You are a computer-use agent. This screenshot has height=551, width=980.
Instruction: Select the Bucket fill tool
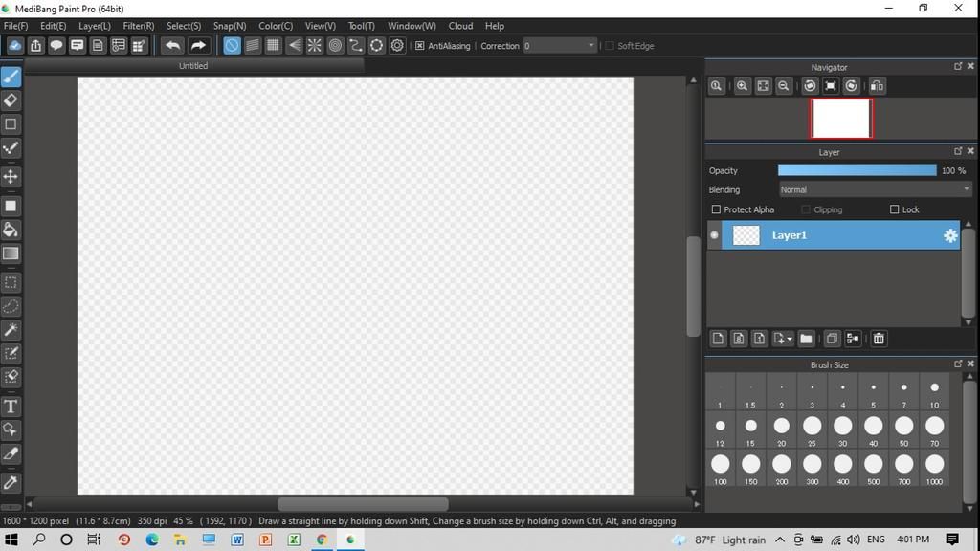(x=11, y=230)
